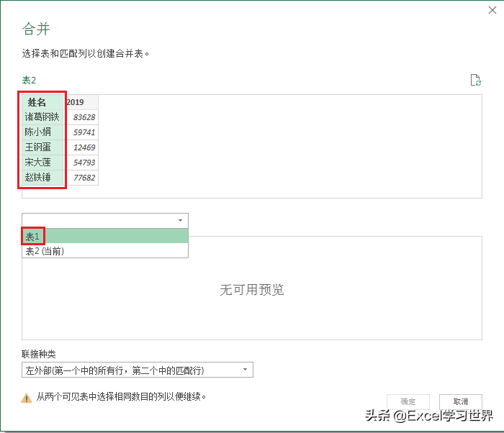
Task: Click the cell 王钢蛋
Action: 42,147
